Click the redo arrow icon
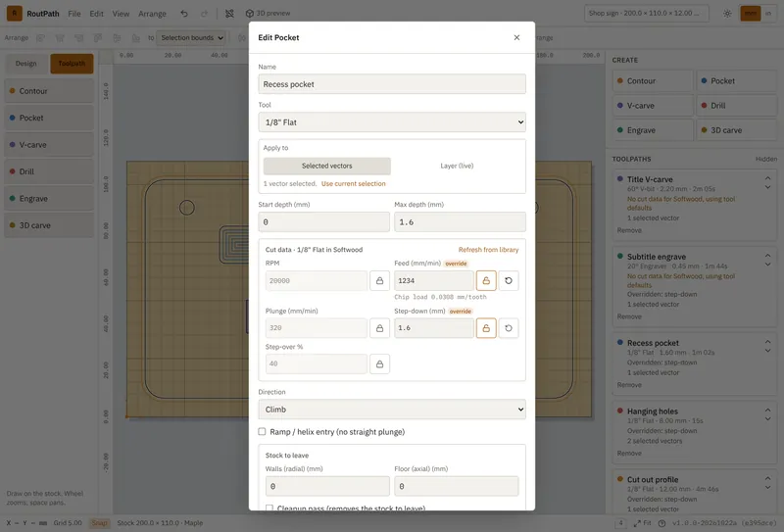 point(204,14)
